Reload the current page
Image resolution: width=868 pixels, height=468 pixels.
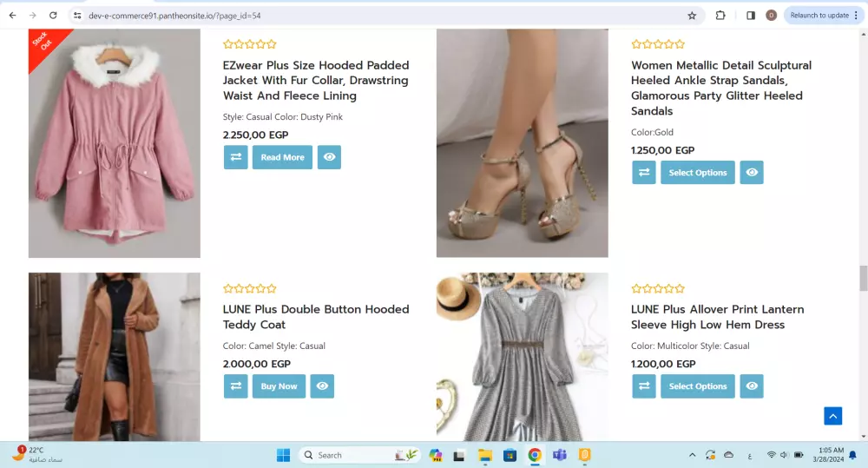53,16
